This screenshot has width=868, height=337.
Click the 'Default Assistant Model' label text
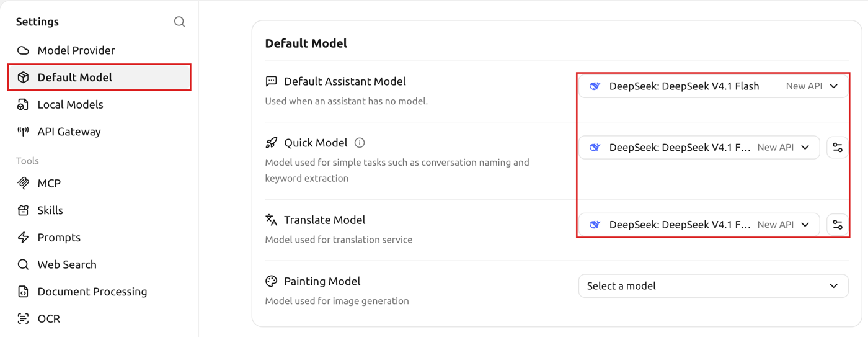pyautogui.click(x=345, y=81)
